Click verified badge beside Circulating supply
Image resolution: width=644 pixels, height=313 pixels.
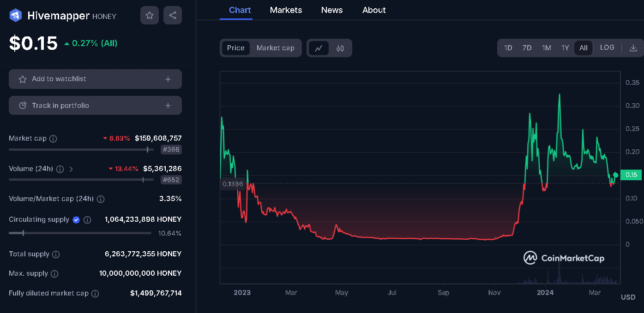(76, 220)
